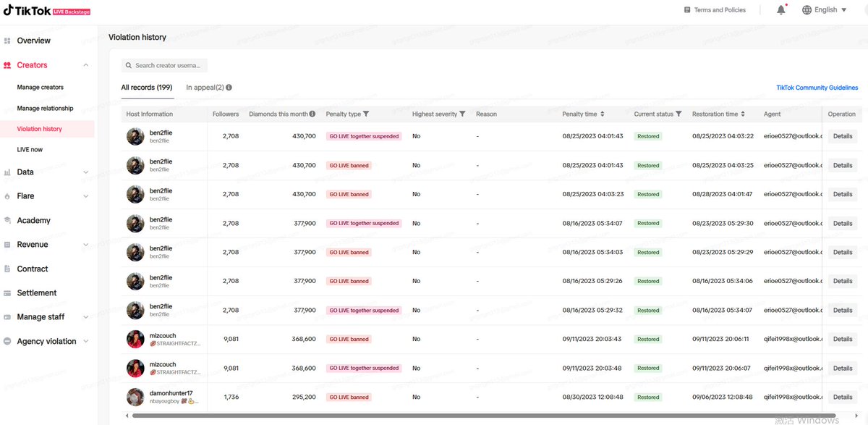Click the search magnifier icon
This screenshot has width=868, height=425.
pyautogui.click(x=129, y=65)
